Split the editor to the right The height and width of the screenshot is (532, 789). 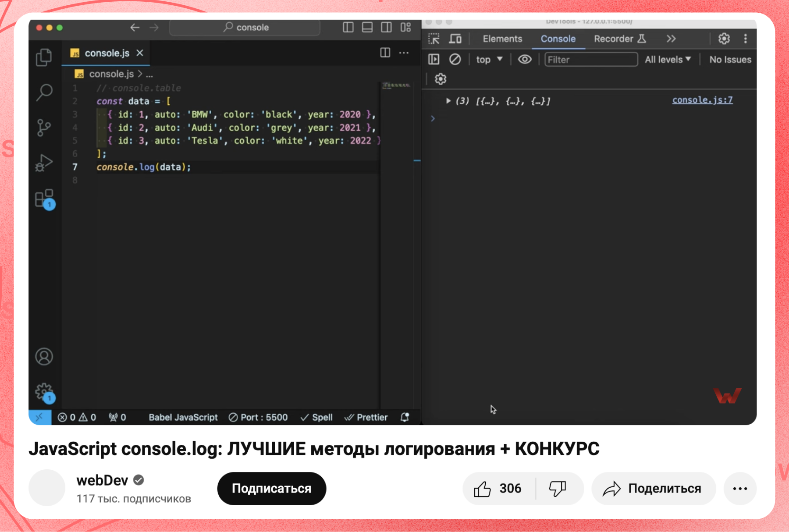(385, 53)
